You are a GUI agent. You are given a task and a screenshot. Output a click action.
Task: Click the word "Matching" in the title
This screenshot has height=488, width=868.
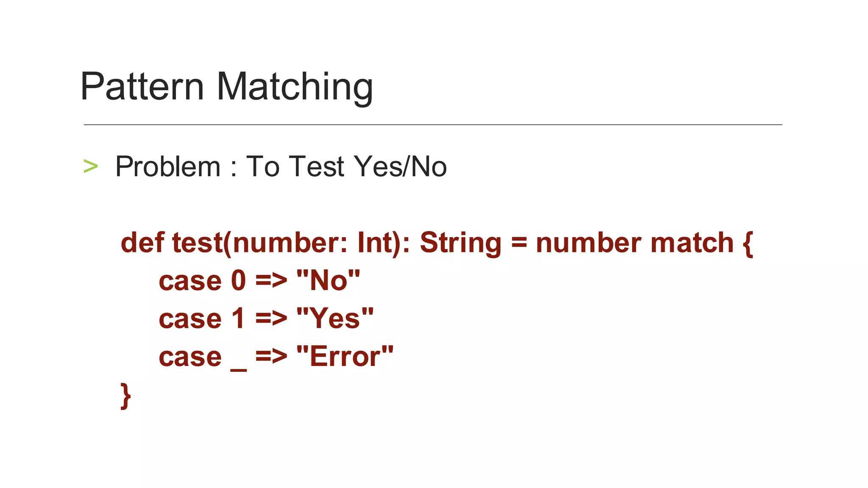295,87
